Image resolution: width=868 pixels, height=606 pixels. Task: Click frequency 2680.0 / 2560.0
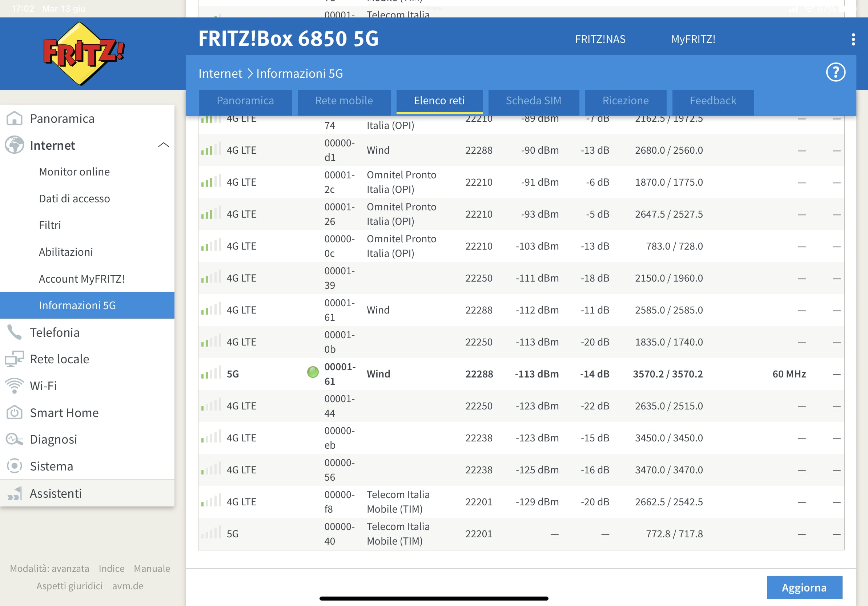tap(669, 150)
